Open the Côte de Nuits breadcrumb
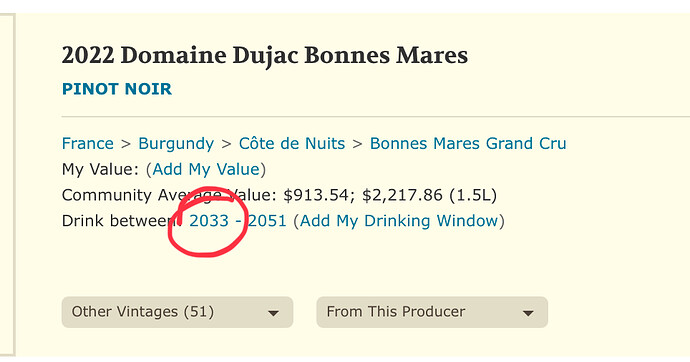Image resolution: width=690 pixels, height=362 pixels. [292, 143]
